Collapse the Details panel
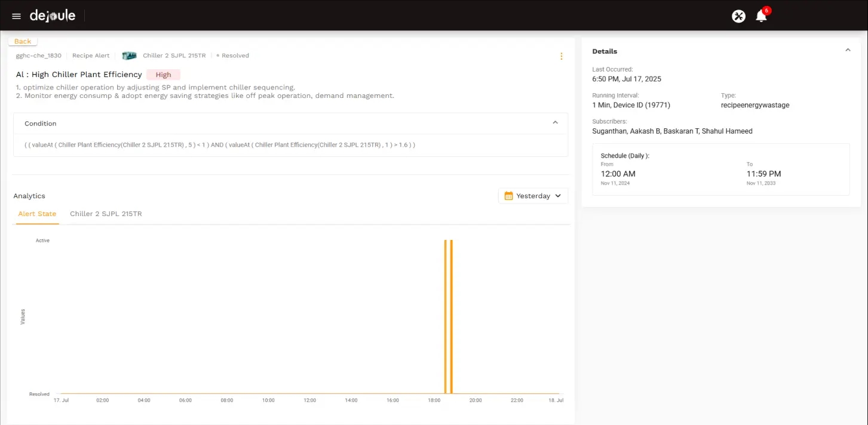 tap(847, 51)
